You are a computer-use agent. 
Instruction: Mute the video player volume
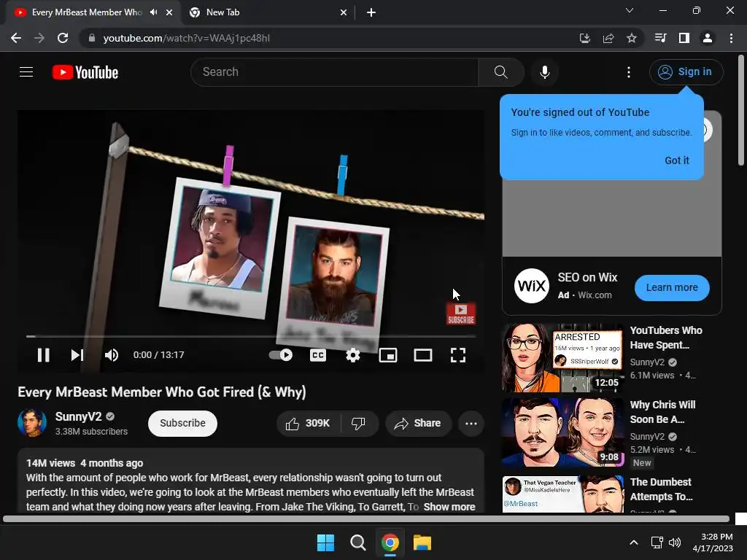pos(112,355)
